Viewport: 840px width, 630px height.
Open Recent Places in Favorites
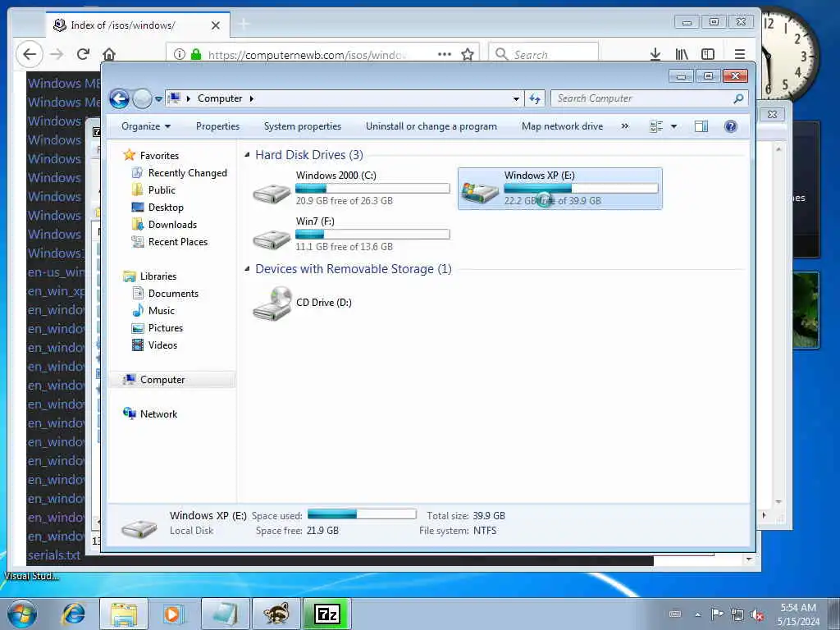178,242
